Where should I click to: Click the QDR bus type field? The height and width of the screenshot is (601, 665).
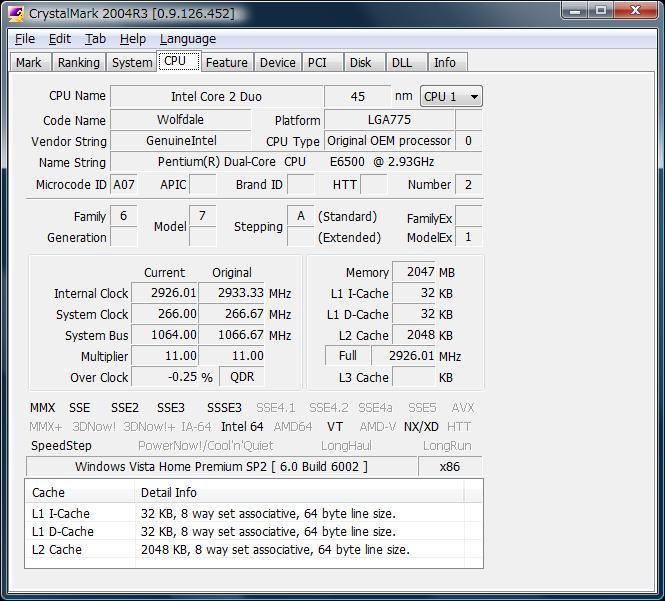tap(242, 377)
